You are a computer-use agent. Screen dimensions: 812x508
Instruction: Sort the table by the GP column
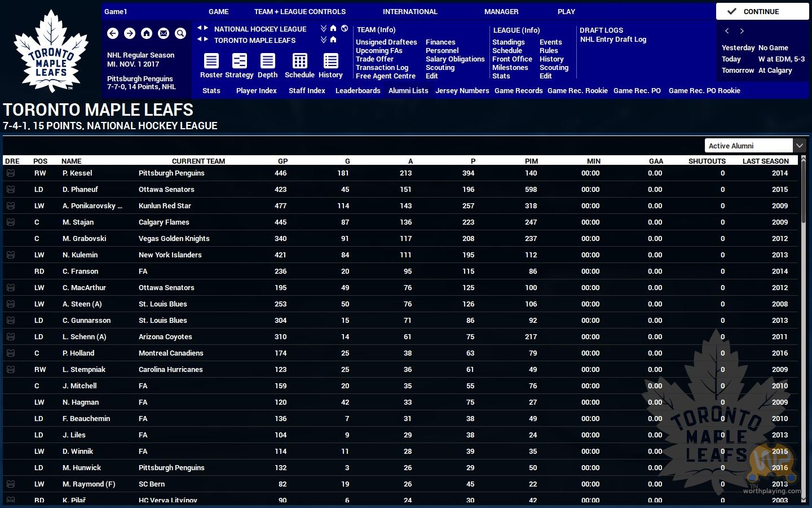(x=283, y=161)
